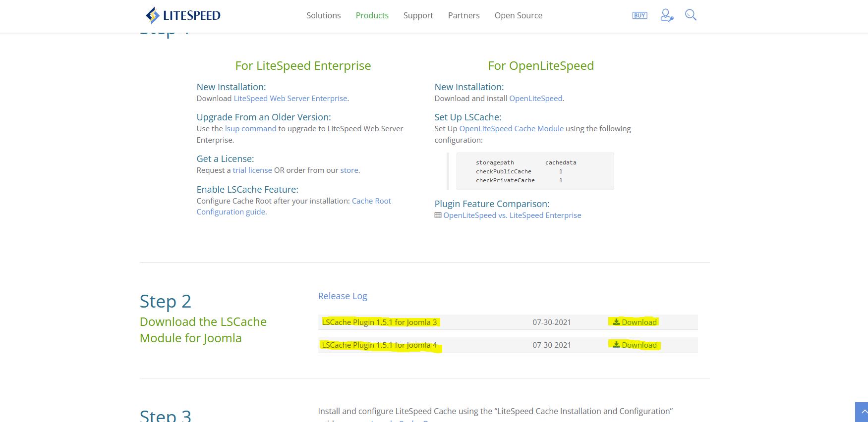Follow the OpenLiteSpeed download link
The height and width of the screenshot is (422, 868).
pyautogui.click(x=535, y=98)
